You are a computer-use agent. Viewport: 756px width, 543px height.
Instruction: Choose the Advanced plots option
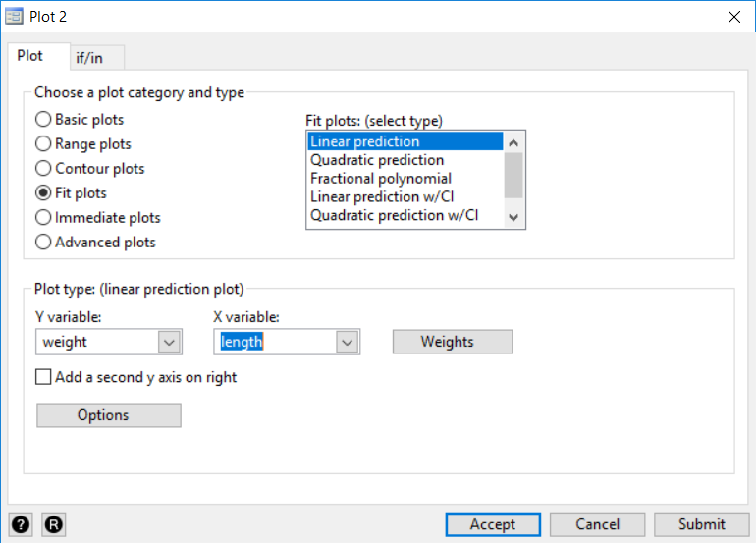[x=43, y=243]
